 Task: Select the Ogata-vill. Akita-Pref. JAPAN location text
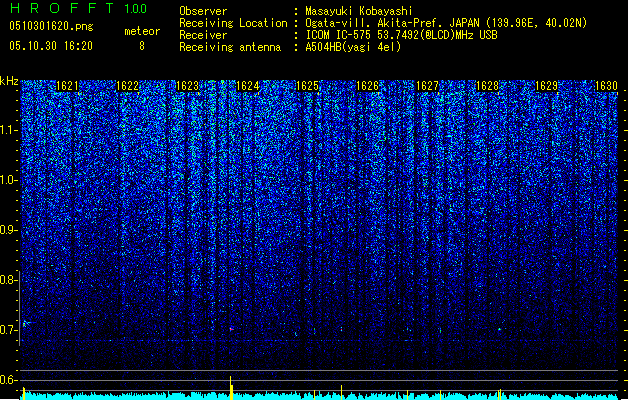pos(446,23)
